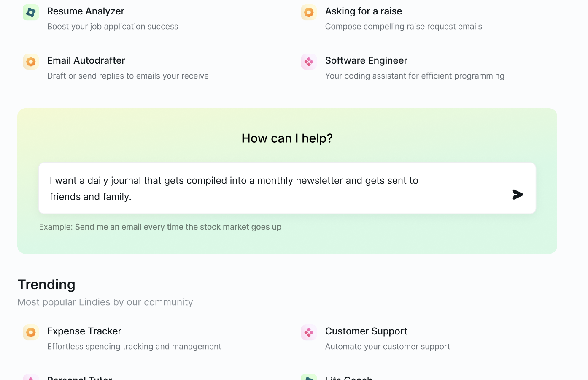The width and height of the screenshot is (588, 380).
Task: Open the Expense Tracker Lindy
Action: tap(84, 331)
